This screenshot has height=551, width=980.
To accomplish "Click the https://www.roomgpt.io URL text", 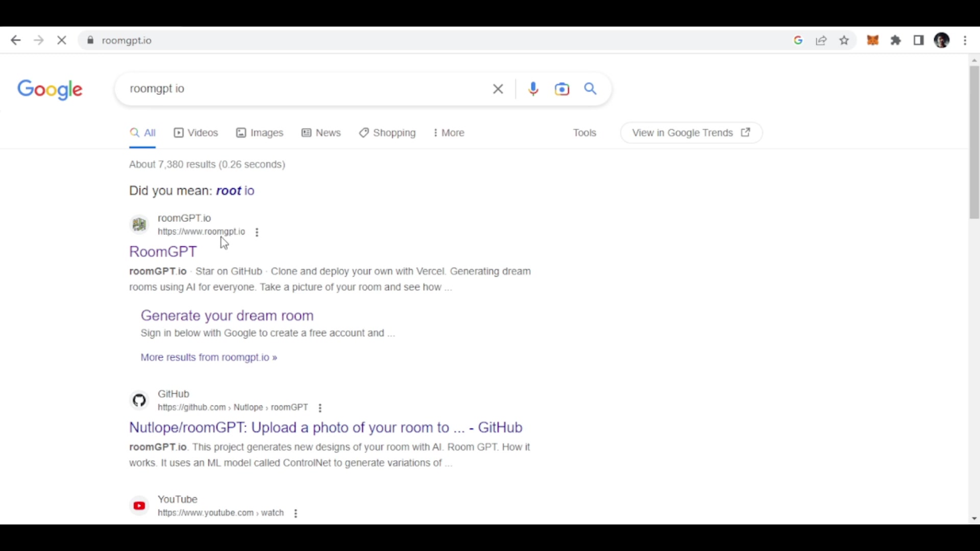I will pos(202,232).
